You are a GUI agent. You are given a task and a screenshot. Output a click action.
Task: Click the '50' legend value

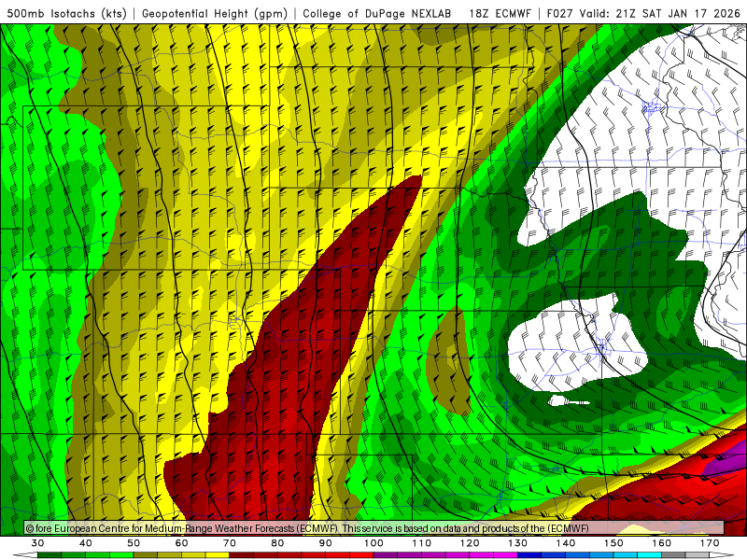[134, 543]
